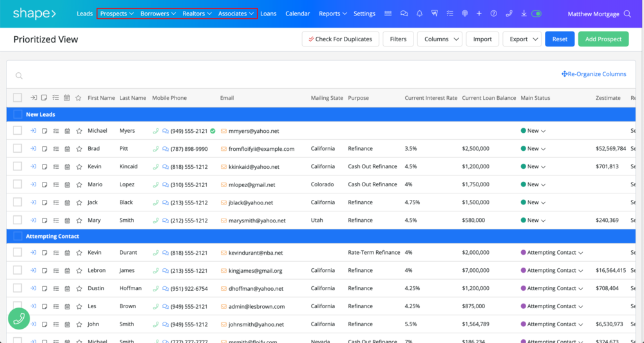Check the New Leads group checkbox

tap(17, 114)
